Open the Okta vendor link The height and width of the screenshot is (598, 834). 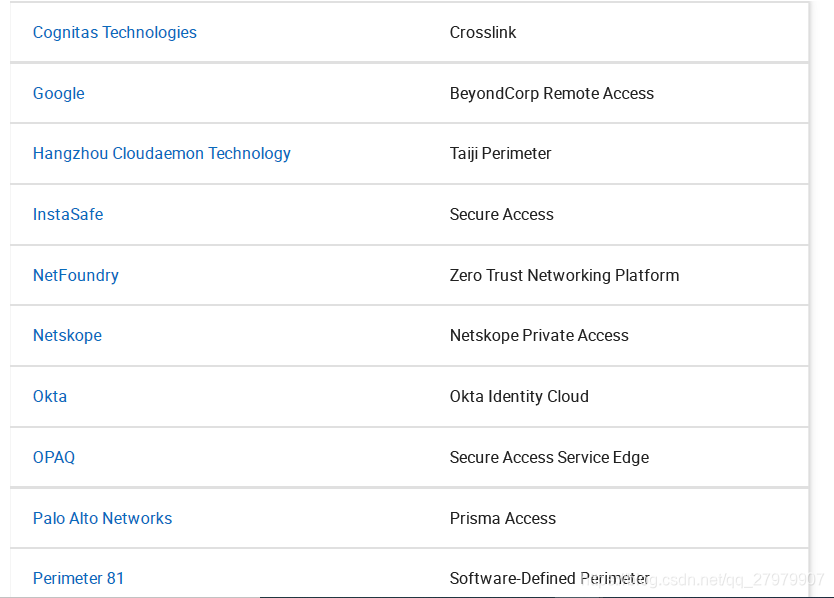coord(50,396)
